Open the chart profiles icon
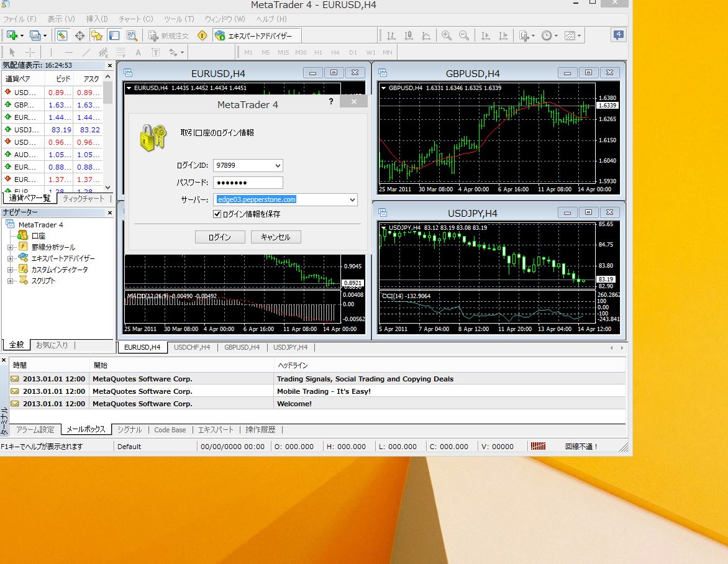 point(35,35)
